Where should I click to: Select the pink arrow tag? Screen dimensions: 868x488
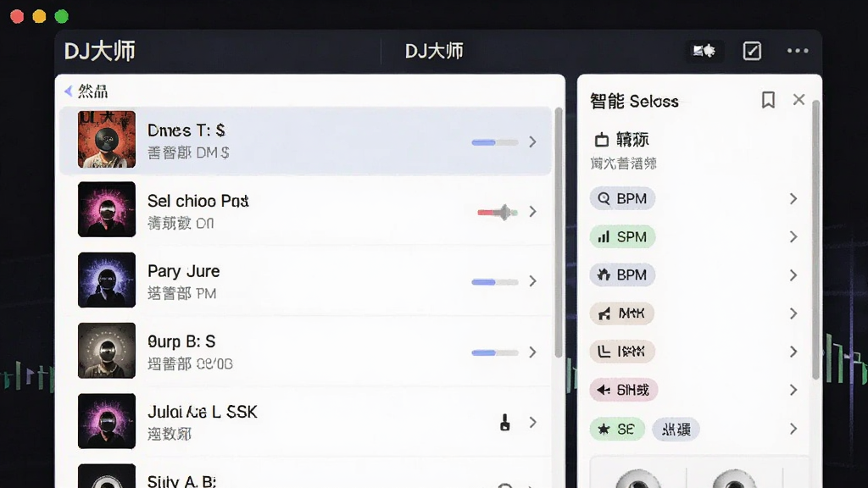pyautogui.click(x=623, y=390)
